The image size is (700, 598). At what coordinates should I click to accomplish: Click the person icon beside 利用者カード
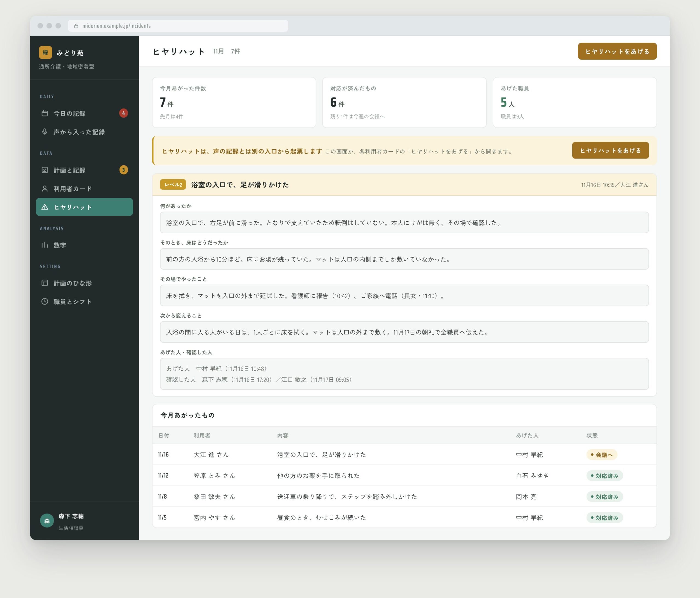(x=45, y=188)
